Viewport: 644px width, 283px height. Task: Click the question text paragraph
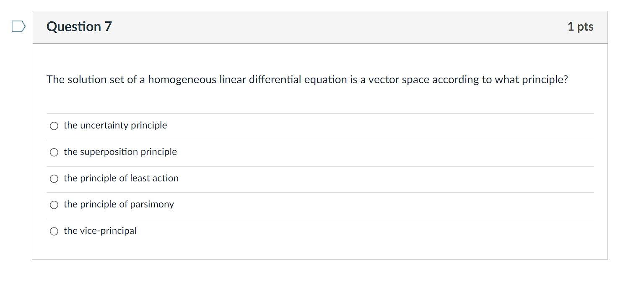tap(307, 79)
